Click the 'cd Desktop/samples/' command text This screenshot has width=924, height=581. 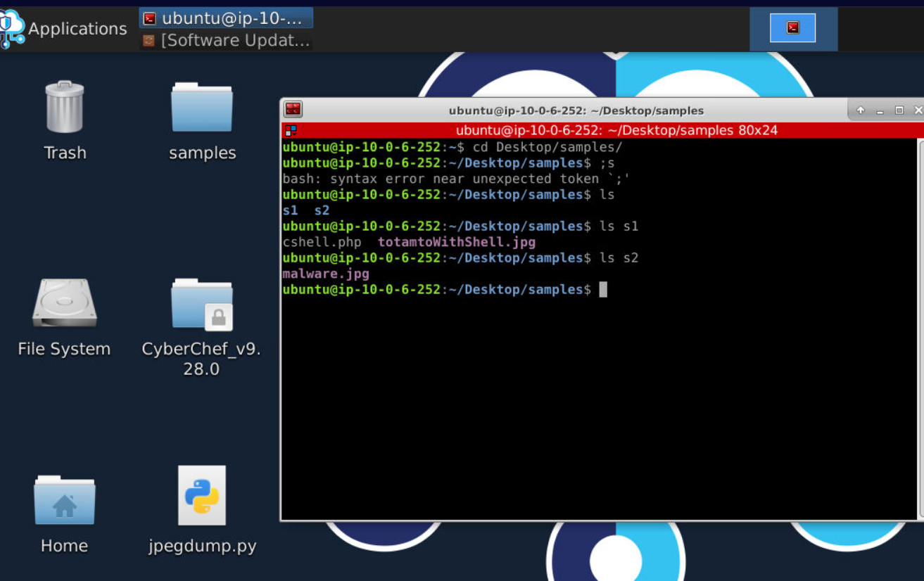(548, 147)
